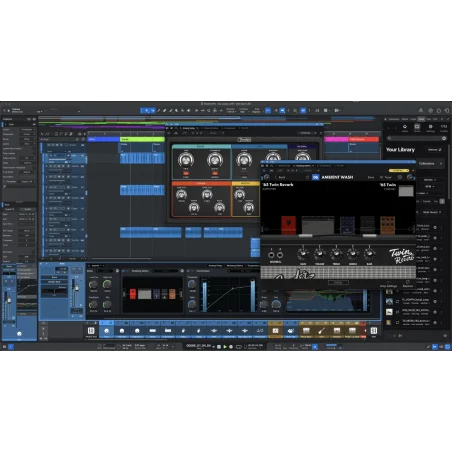Viewport: 452px width, 452px height.
Task: Open the BPM dropdown in the library
Action: (429, 186)
